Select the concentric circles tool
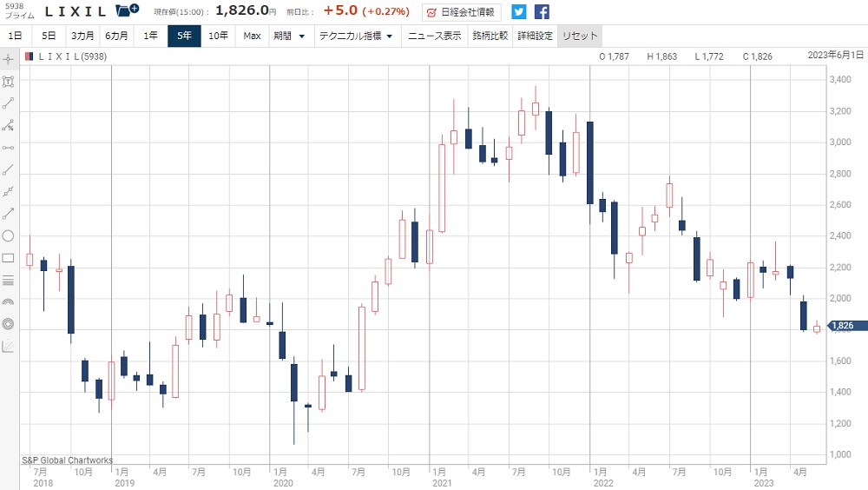Image resolution: width=868 pixels, height=490 pixels. coord(8,324)
